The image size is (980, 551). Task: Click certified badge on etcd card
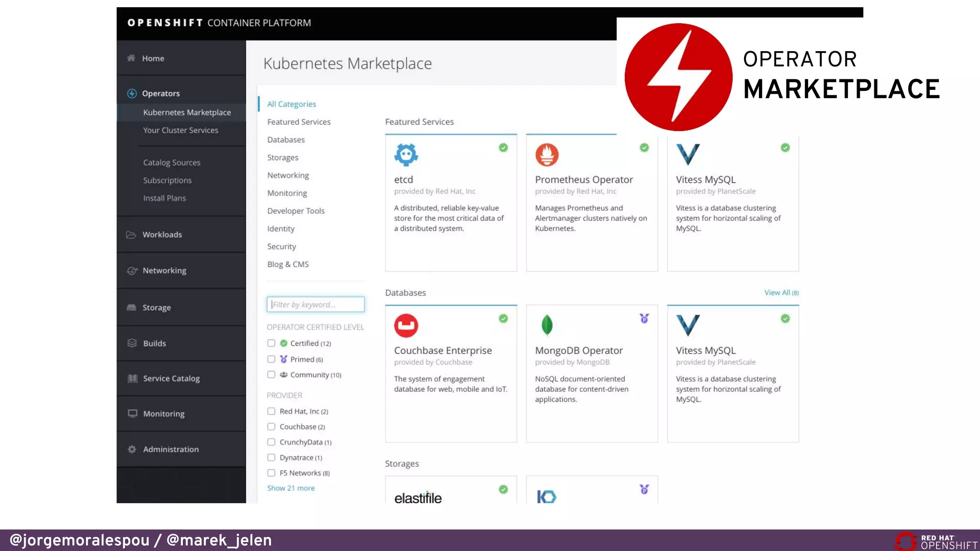point(503,148)
